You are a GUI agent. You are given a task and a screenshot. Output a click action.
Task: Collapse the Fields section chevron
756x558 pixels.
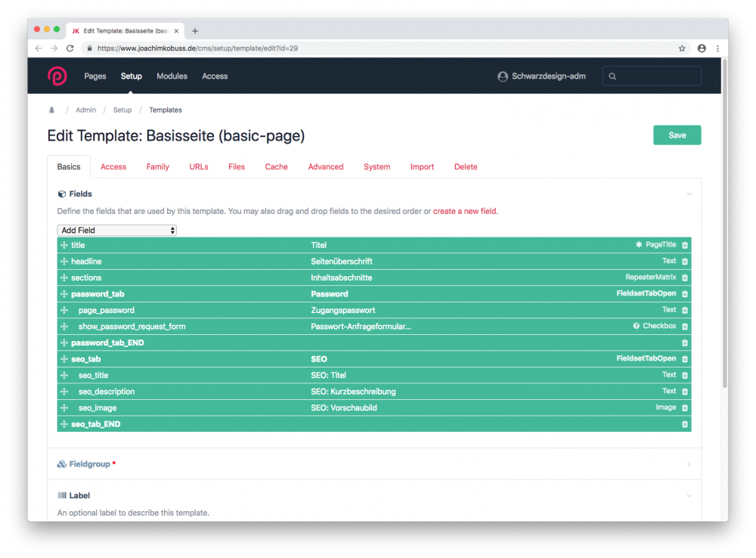coord(689,194)
